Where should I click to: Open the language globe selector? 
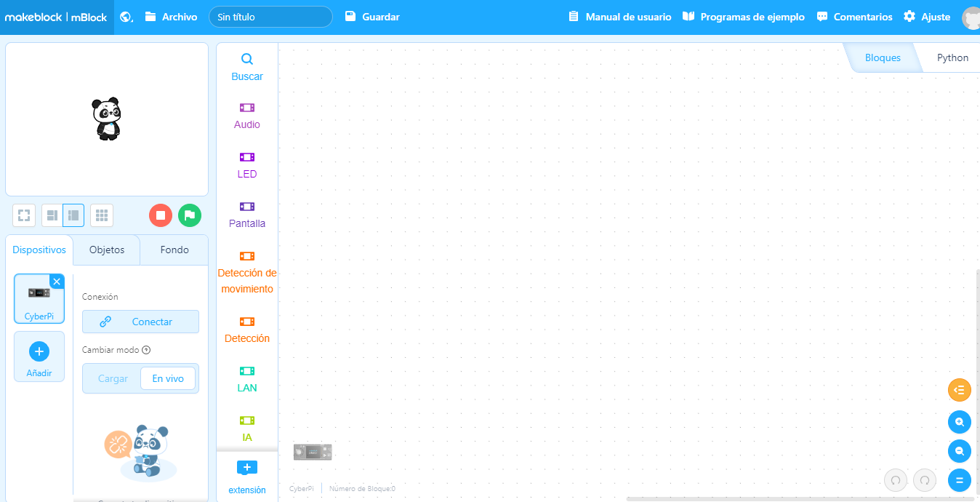[x=126, y=17]
